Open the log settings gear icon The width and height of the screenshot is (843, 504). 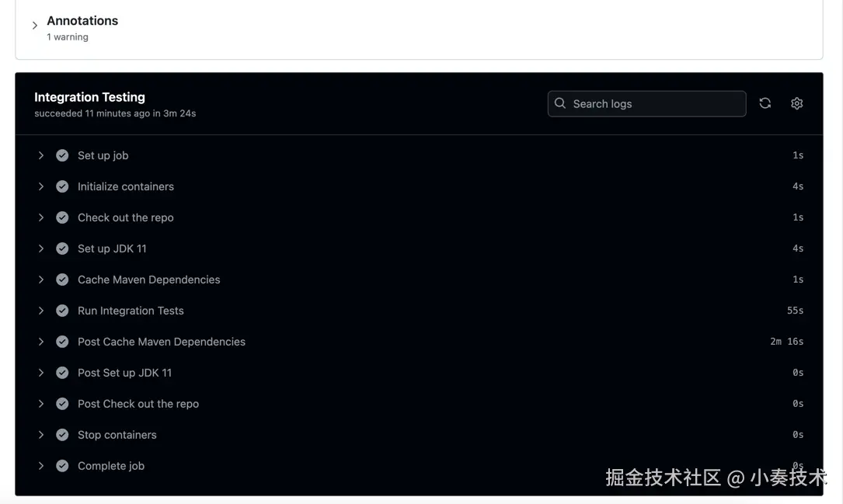click(x=796, y=103)
